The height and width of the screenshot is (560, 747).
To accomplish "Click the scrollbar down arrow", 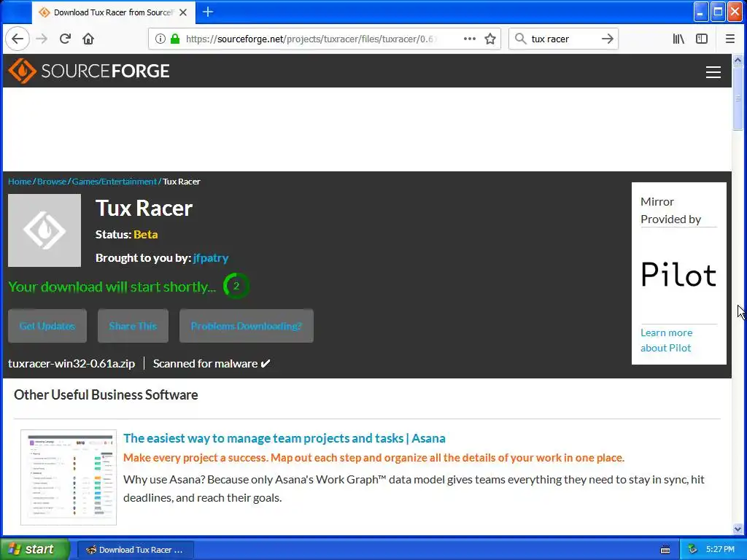I will tap(738, 529).
